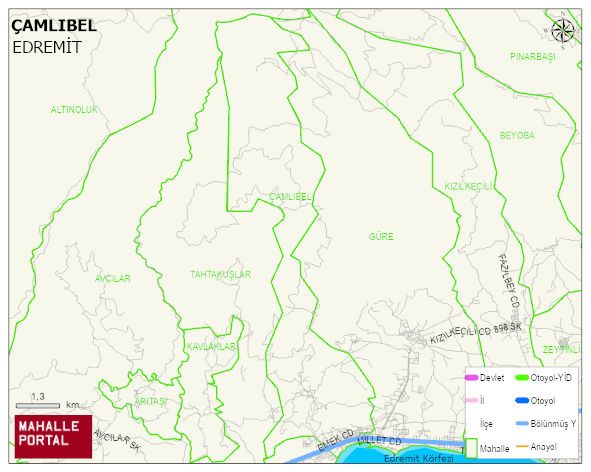Select the BEYOBA neighborhood label

(517, 135)
